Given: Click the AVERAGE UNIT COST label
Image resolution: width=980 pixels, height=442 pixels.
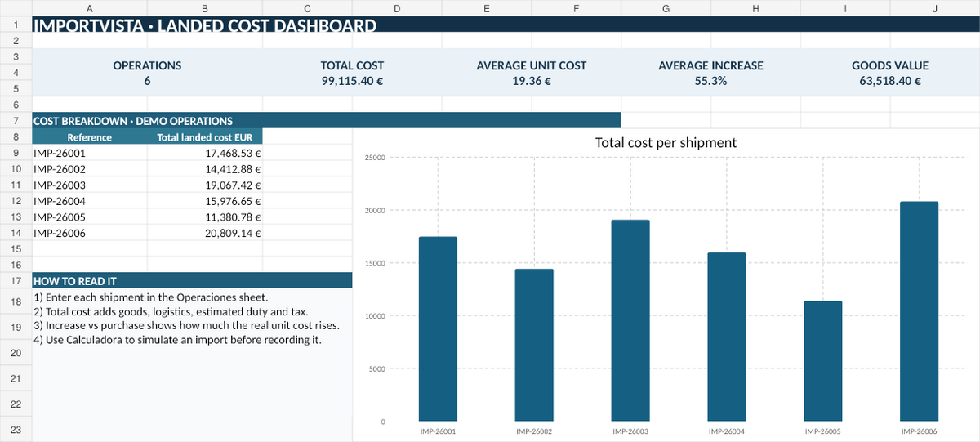Looking at the screenshot, I should (532, 65).
